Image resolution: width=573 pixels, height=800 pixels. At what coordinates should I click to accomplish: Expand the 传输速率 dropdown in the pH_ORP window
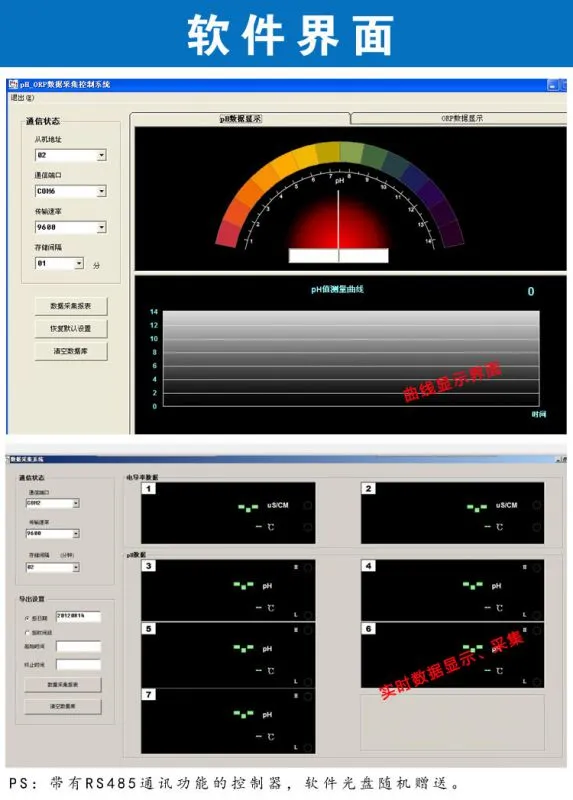[x=102, y=227]
